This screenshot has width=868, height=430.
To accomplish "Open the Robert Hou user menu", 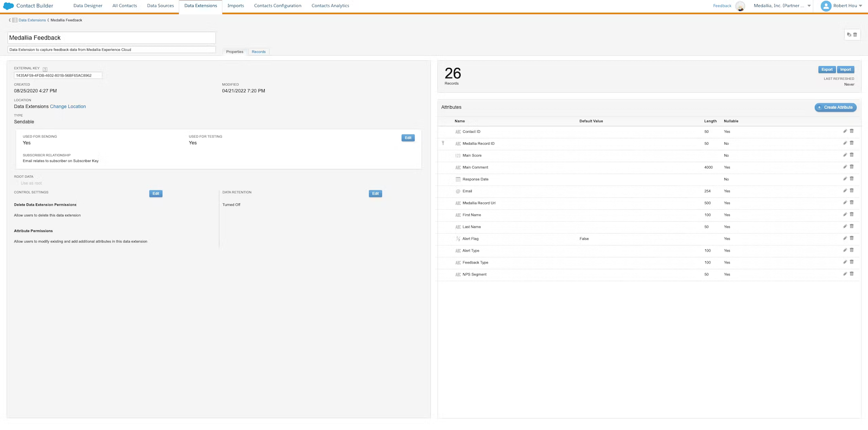I will point(841,6).
